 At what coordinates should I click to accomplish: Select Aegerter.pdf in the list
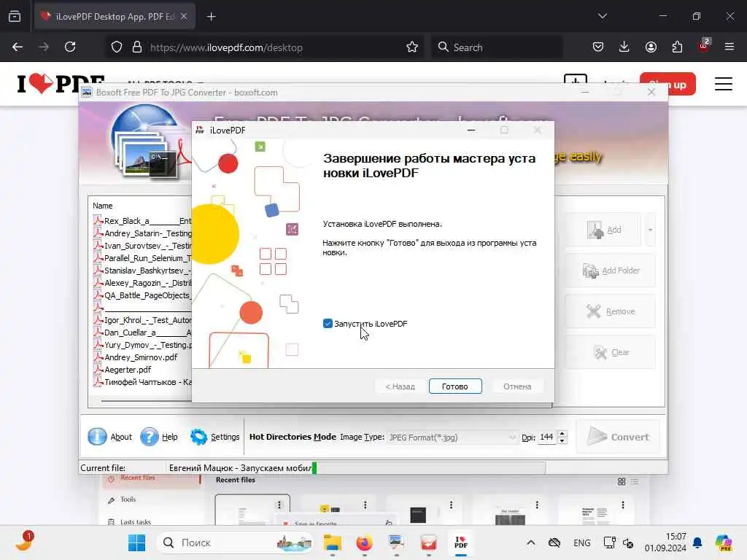point(123,370)
